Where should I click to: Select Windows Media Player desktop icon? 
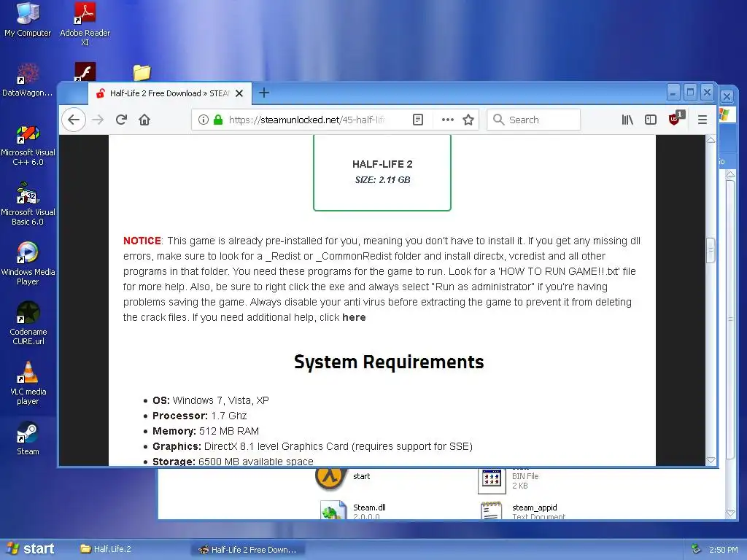pos(28,263)
